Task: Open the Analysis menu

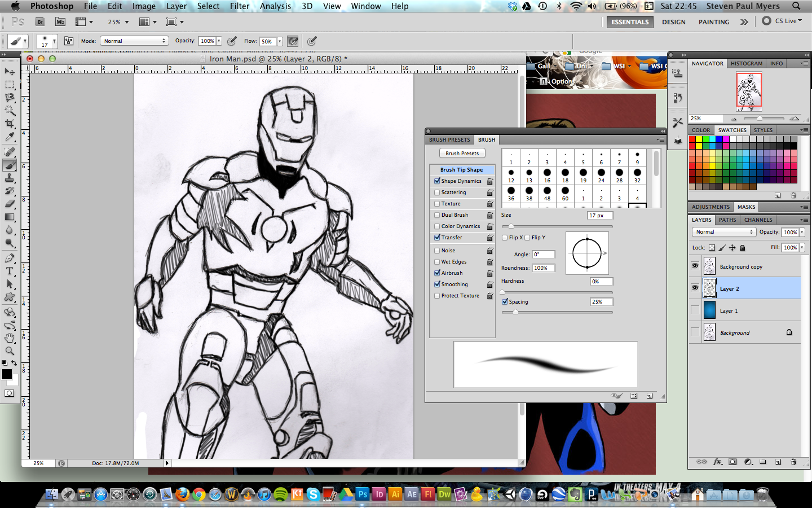Action: [x=276, y=6]
